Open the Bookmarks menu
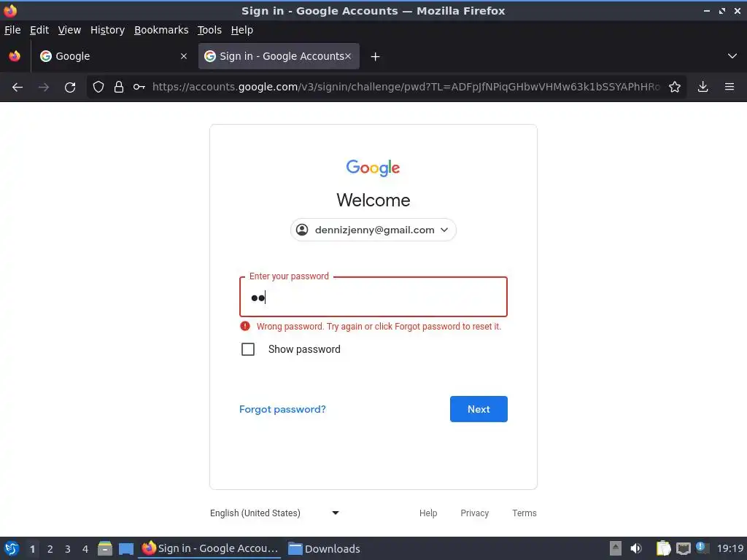Image resolution: width=747 pixels, height=560 pixels. point(161,30)
